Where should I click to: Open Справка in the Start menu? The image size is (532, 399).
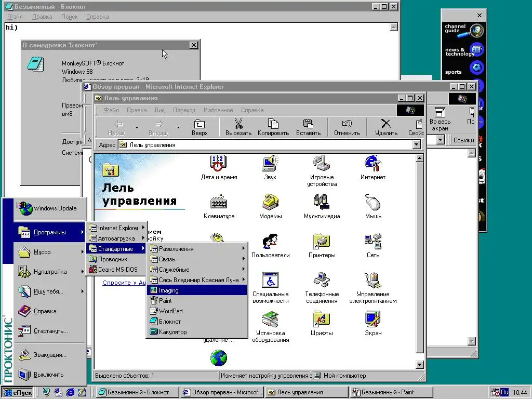(49, 311)
